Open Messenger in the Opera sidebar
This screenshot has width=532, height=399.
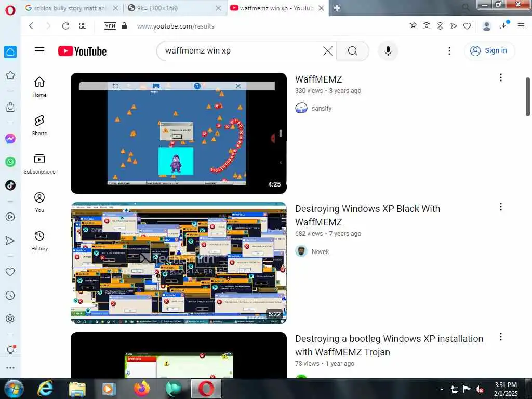[x=10, y=138]
